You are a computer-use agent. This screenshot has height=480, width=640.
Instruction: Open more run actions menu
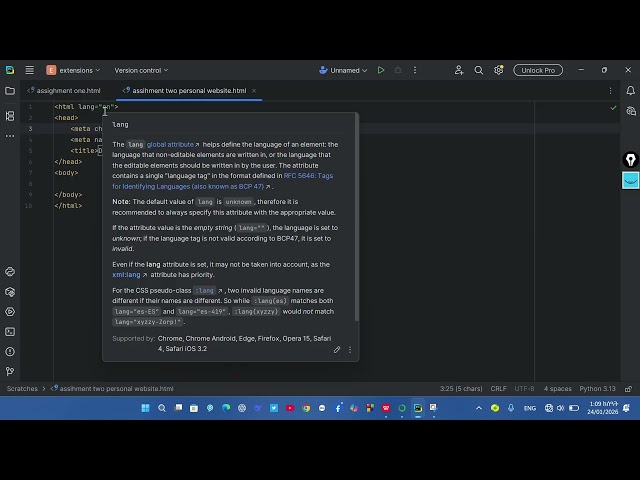[x=415, y=70]
